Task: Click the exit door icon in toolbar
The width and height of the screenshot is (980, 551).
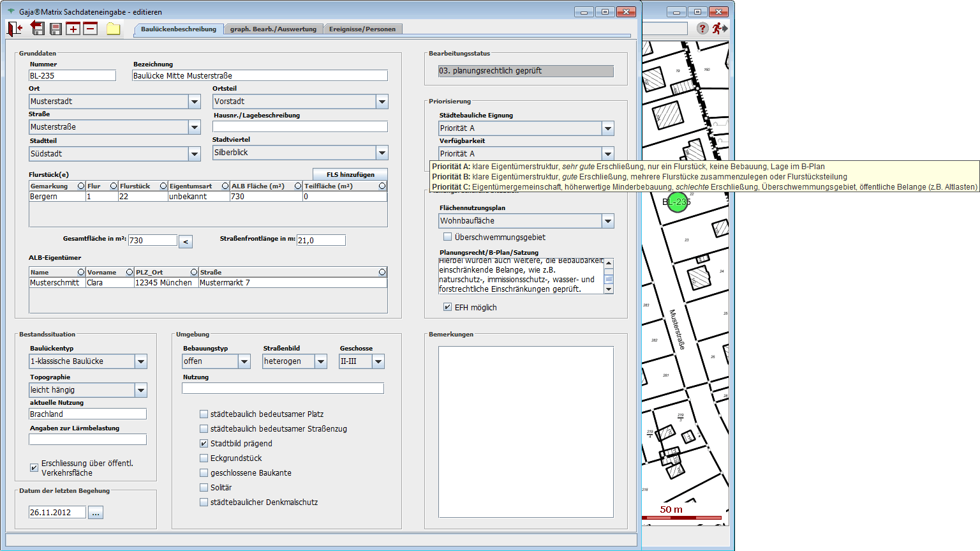Action: tap(15, 29)
